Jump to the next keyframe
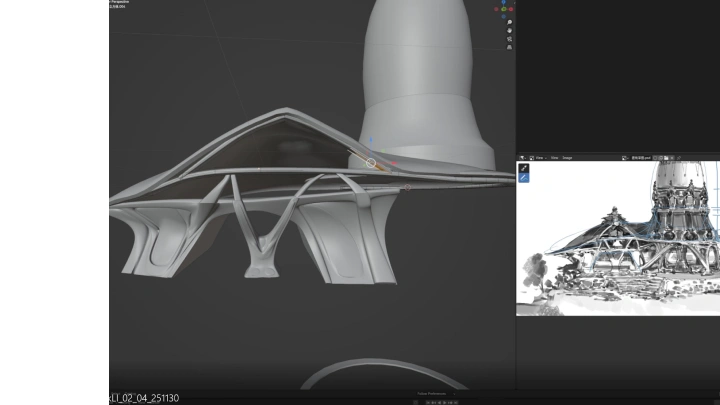This screenshot has width=720, height=405. point(450,403)
